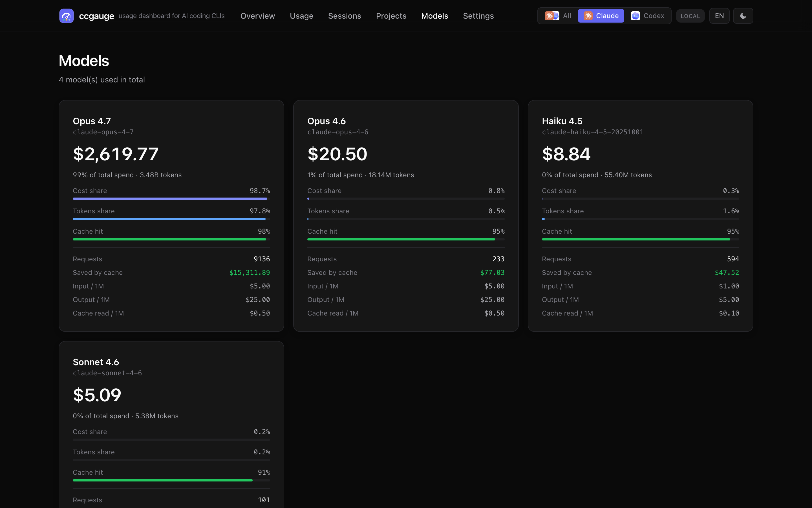Click the EN language button

click(x=720, y=16)
